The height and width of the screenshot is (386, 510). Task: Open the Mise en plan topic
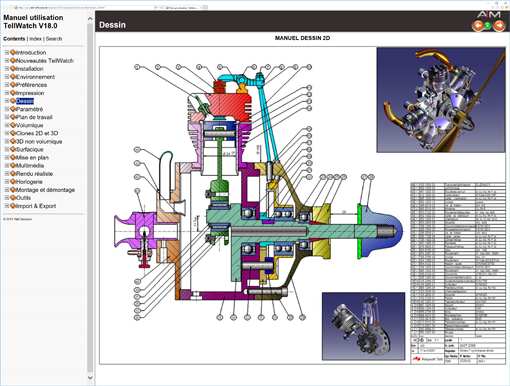point(32,157)
